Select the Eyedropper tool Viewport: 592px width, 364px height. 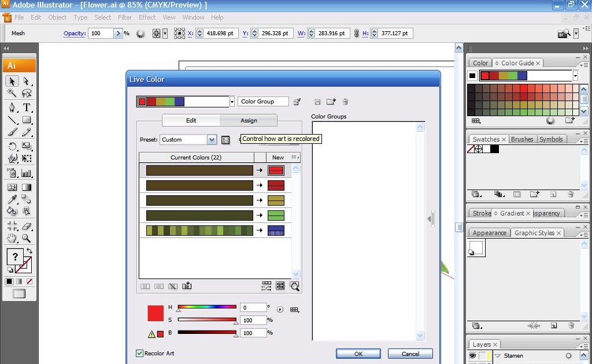12,199
